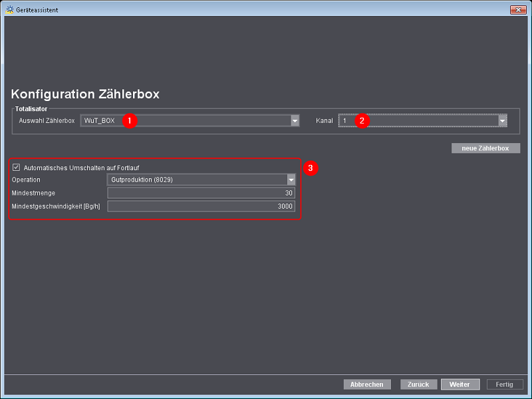The height and width of the screenshot is (399, 532).
Task: Click the Geräteassistent title text
Action: click(x=37, y=10)
